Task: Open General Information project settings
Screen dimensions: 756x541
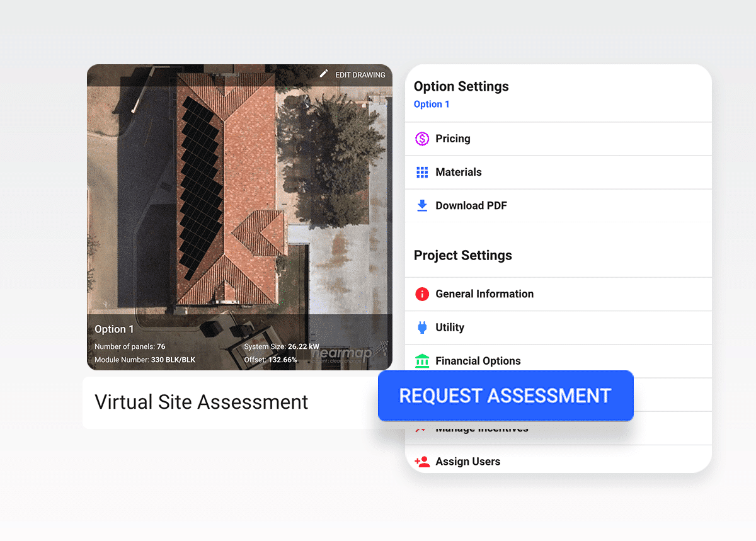Action: click(484, 294)
